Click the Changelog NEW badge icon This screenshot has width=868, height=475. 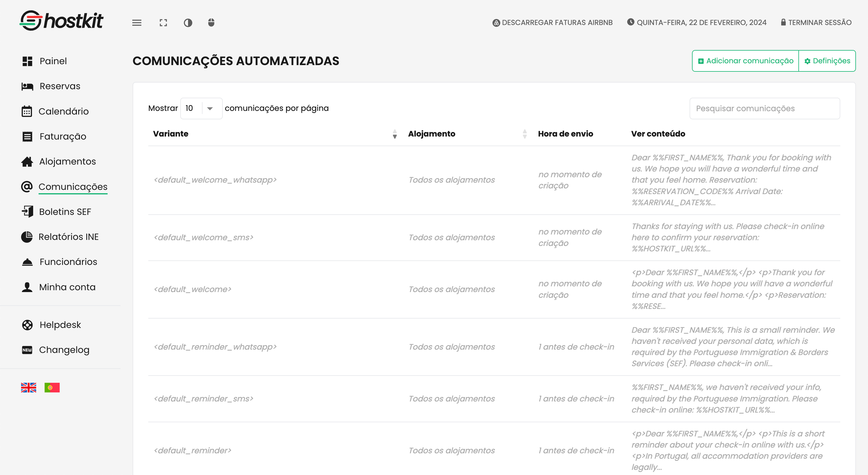point(27,350)
